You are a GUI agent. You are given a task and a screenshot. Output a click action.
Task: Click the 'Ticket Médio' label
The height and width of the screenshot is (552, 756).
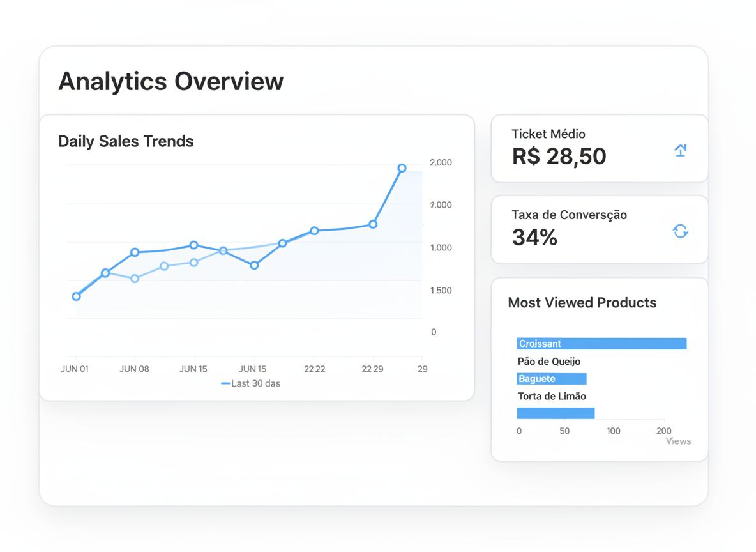[x=548, y=134]
